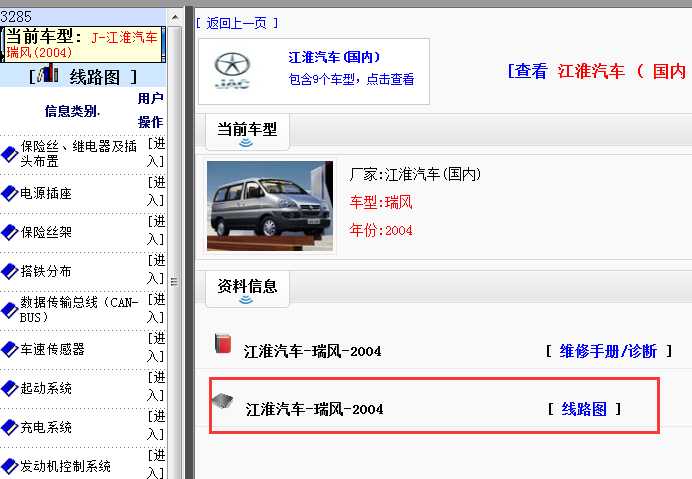The width and height of the screenshot is (692, 479).
Task: Click the book icon beside 车速传感器
Action: (9, 349)
